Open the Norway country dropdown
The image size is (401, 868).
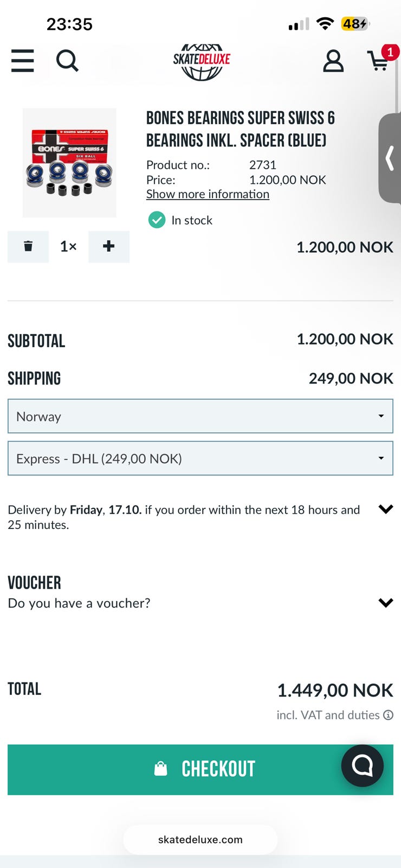200,416
